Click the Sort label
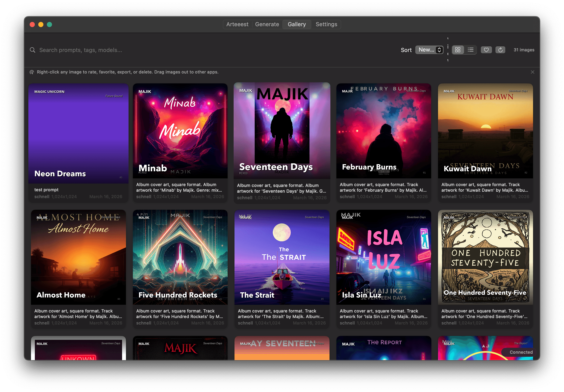The height and width of the screenshot is (392, 564). tap(406, 50)
